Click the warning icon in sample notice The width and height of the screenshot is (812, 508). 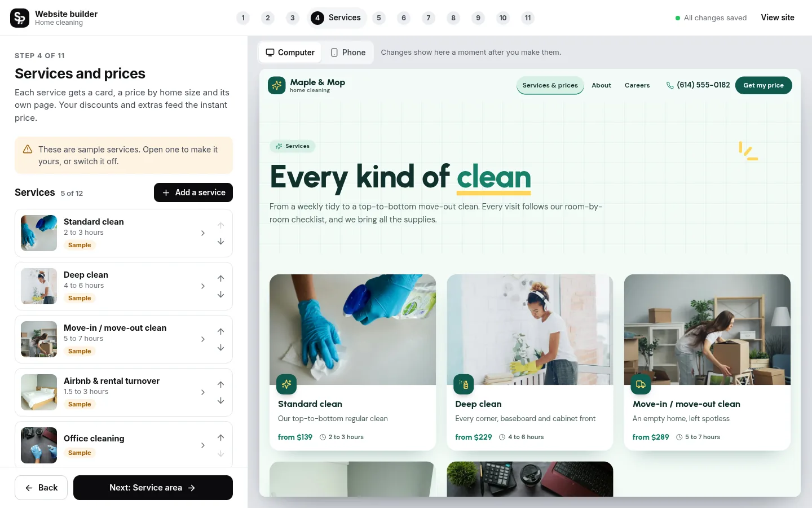point(27,149)
